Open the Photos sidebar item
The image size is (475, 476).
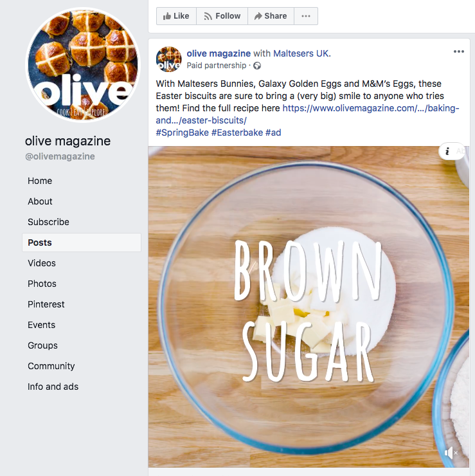[42, 284]
